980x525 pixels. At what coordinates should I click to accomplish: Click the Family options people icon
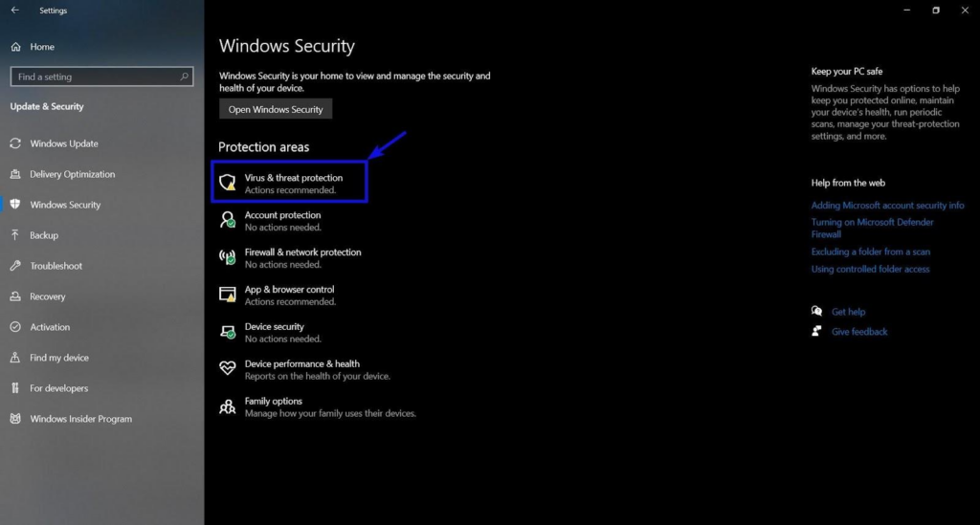coord(228,406)
